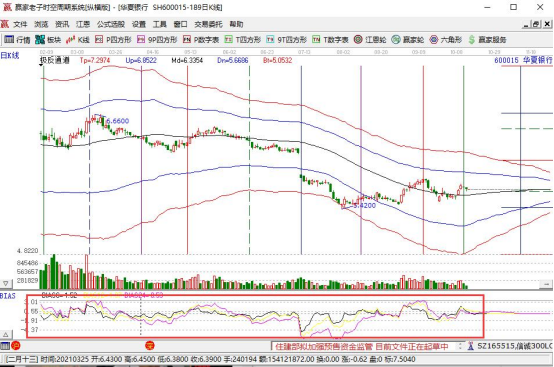
Task: Open the 江恩 menu
Action: coord(83,24)
